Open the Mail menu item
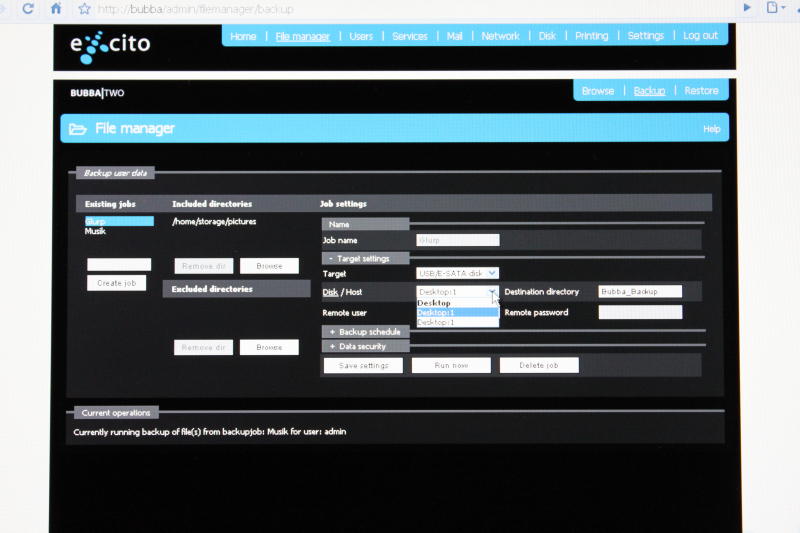 coord(454,36)
